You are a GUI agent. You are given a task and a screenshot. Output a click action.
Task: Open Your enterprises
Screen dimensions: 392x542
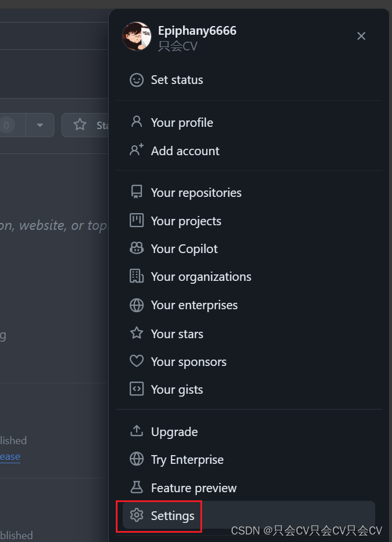tap(195, 306)
